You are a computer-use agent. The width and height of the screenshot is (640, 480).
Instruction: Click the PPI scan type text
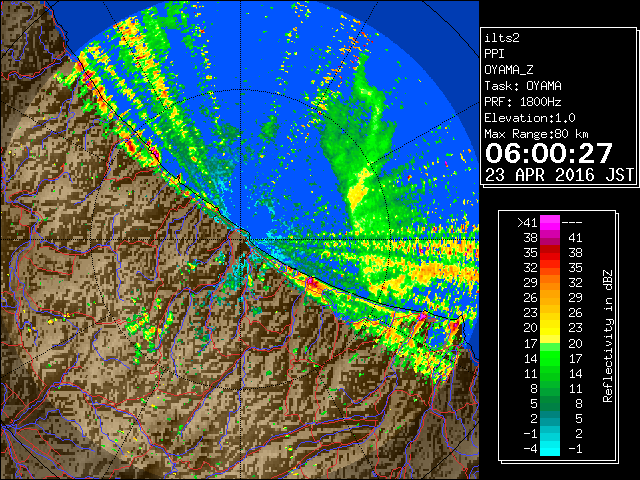coord(494,54)
